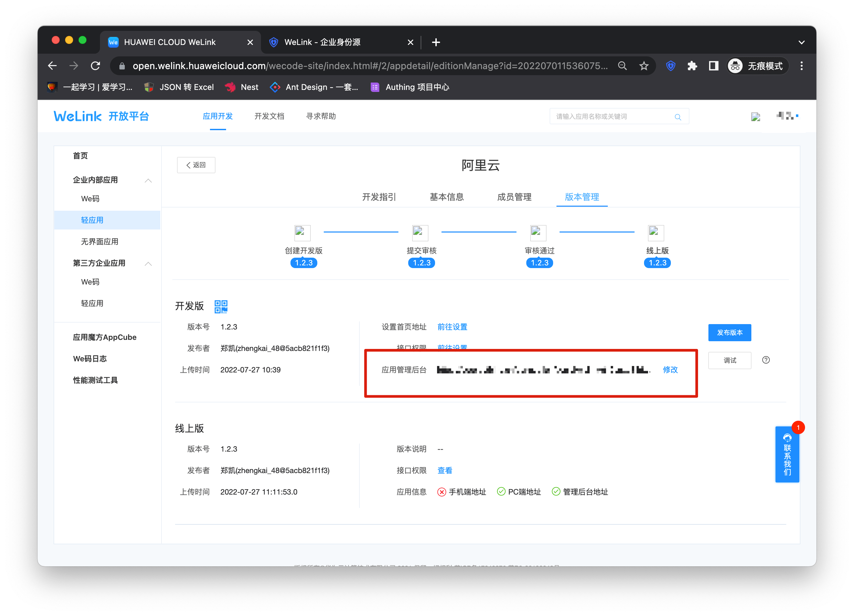The height and width of the screenshot is (616, 854).
Task: Collapse the 企业内部应用 sidebar section
Action: [148, 181]
